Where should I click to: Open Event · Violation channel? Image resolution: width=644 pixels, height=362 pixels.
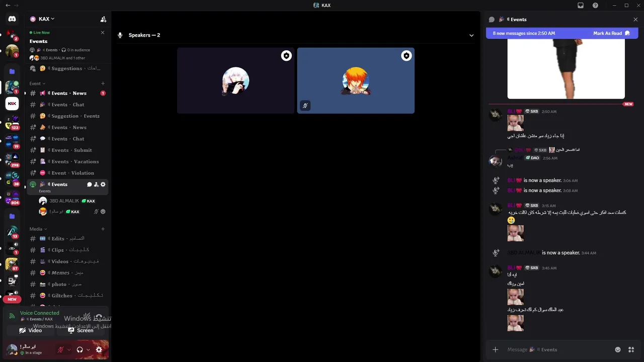[67, 173]
